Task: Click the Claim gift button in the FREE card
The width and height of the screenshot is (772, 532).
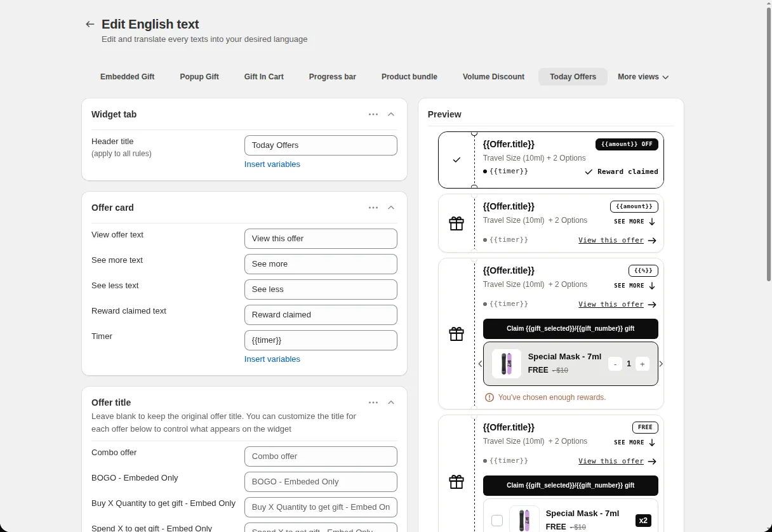Action: [571, 486]
